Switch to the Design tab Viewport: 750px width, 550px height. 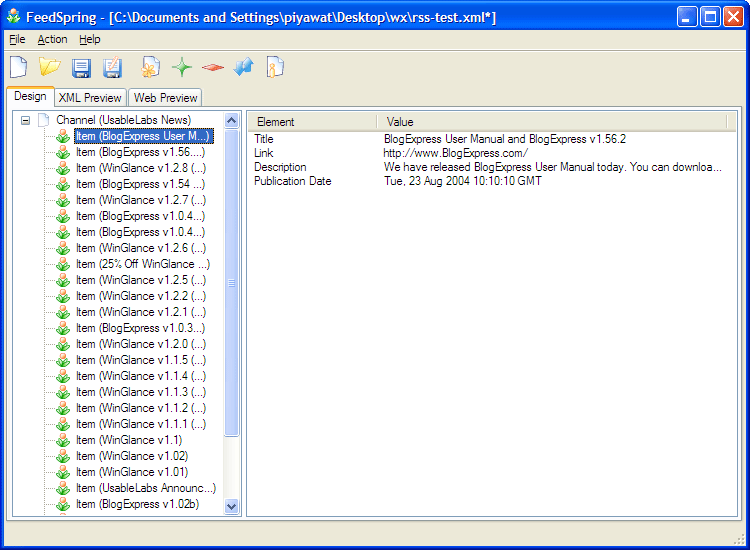tap(30, 96)
